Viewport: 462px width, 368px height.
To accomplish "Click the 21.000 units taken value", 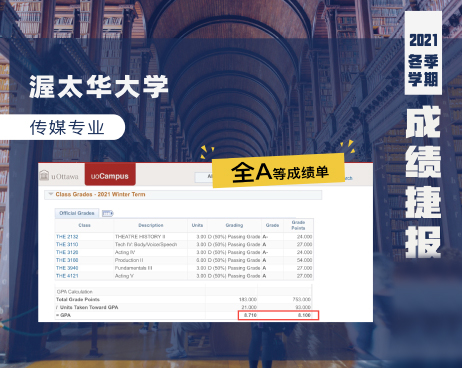I will 249,307.
